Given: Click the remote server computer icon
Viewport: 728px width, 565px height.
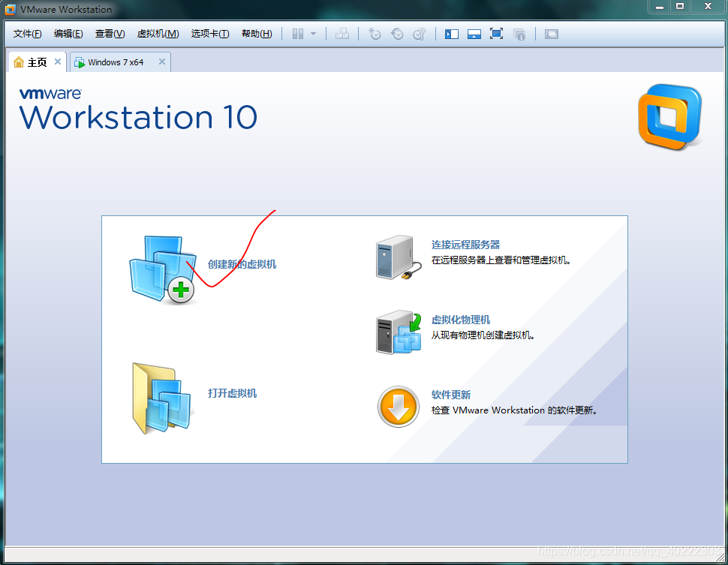Looking at the screenshot, I should pyautogui.click(x=399, y=257).
